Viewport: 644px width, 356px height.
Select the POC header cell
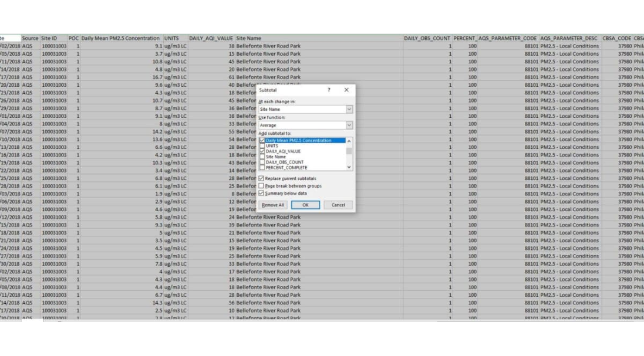tap(73, 38)
